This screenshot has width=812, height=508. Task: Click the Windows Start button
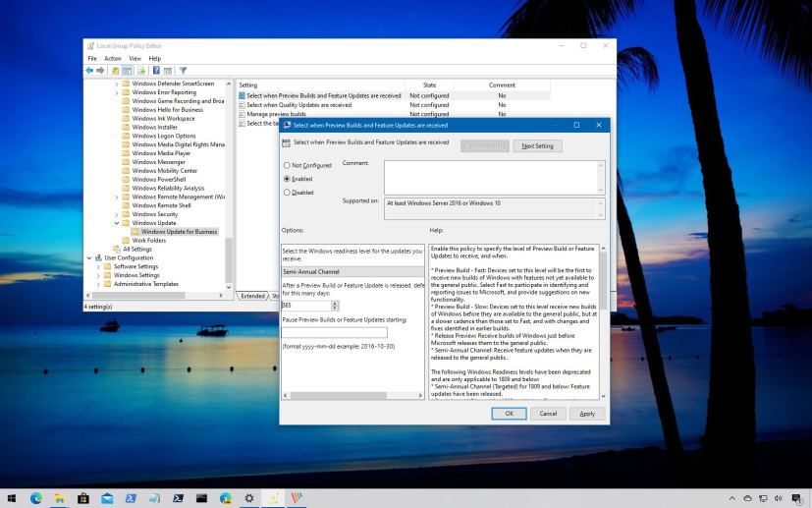[12, 499]
